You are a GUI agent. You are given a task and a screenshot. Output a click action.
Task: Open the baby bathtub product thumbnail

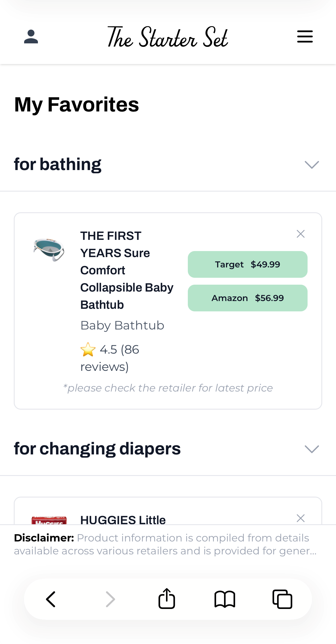[x=49, y=249]
